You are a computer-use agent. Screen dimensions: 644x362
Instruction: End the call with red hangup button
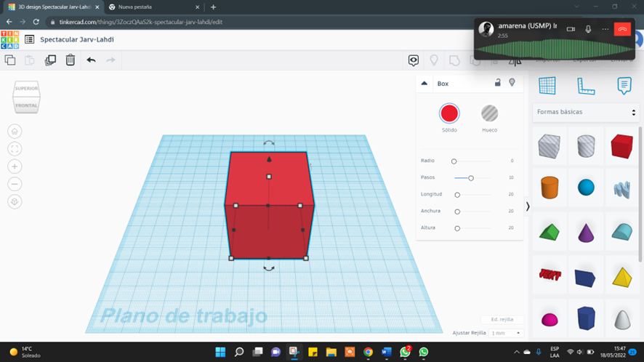coord(622,29)
